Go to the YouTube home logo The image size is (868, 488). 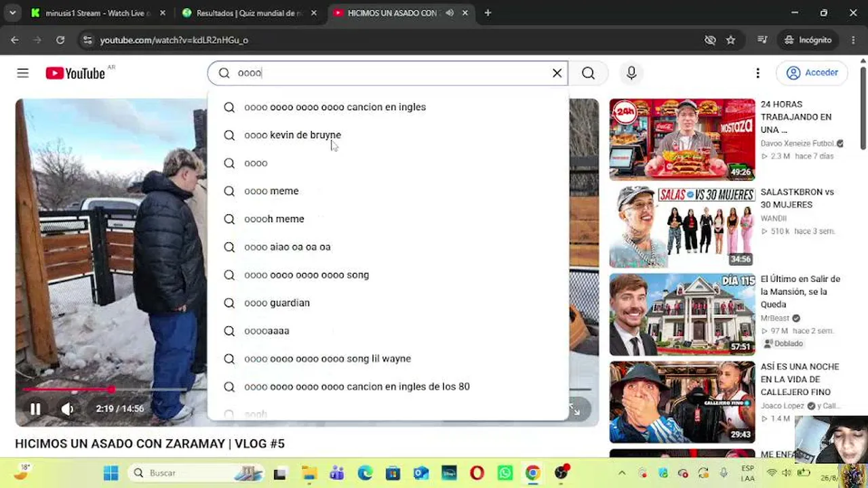pos(75,73)
